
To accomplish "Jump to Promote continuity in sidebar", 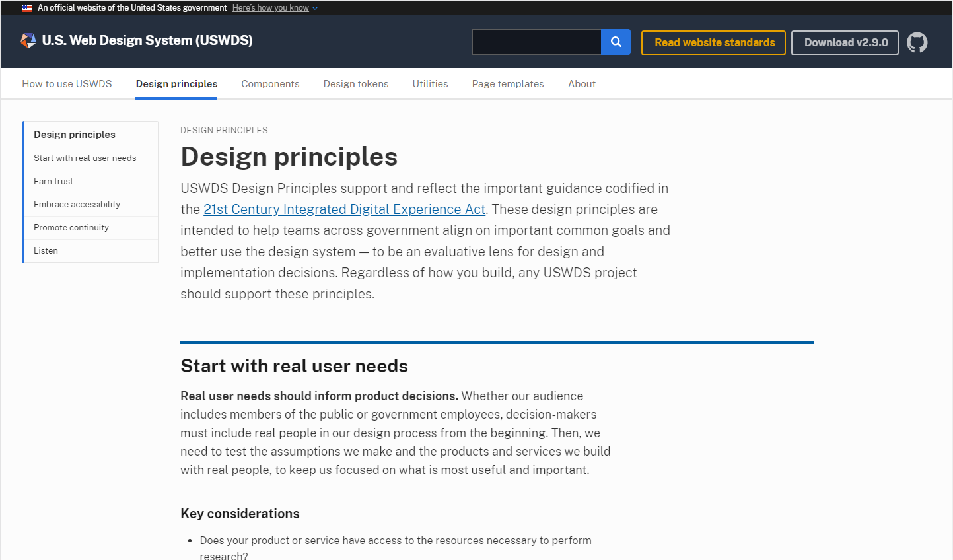I will (91, 228).
